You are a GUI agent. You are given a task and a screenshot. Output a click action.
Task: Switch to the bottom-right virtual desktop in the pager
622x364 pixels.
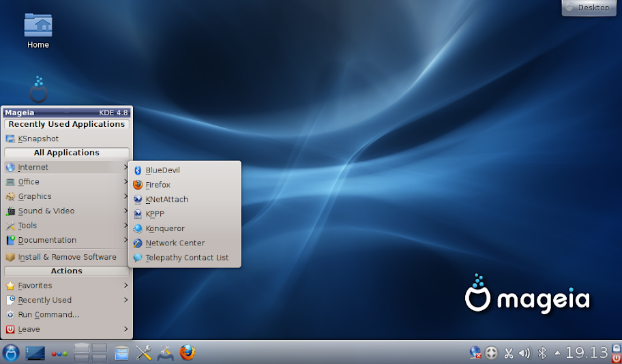(99, 358)
